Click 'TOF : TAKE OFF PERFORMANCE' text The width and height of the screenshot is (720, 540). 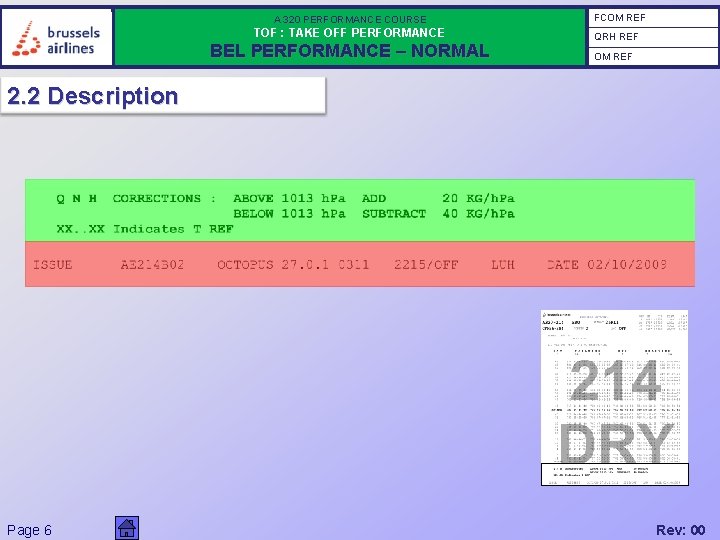coord(349,33)
